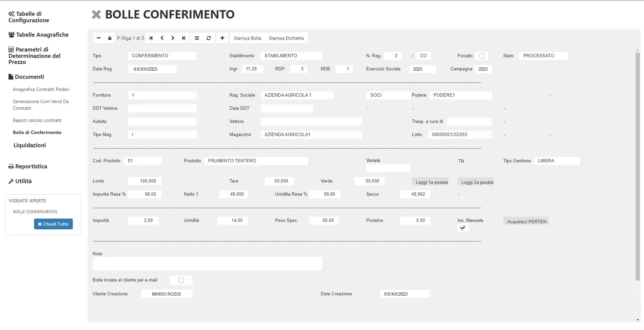Click the refresh icon in the toolbar
The width and height of the screenshot is (644, 330).
point(209,38)
